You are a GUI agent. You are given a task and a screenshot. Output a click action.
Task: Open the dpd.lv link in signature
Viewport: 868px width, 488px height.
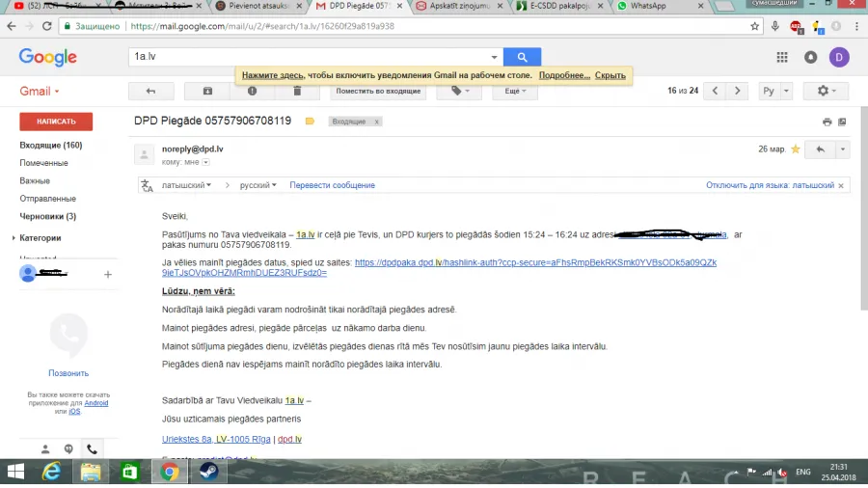pyautogui.click(x=289, y=440)
